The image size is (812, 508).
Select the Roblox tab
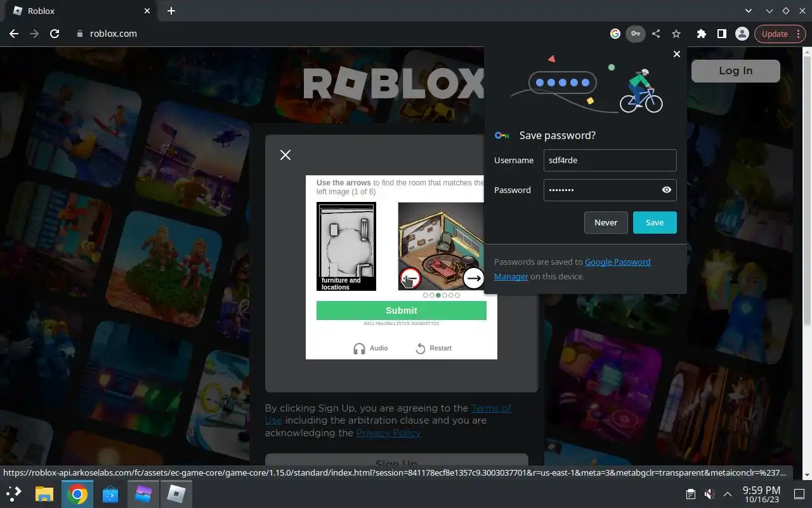81,11
